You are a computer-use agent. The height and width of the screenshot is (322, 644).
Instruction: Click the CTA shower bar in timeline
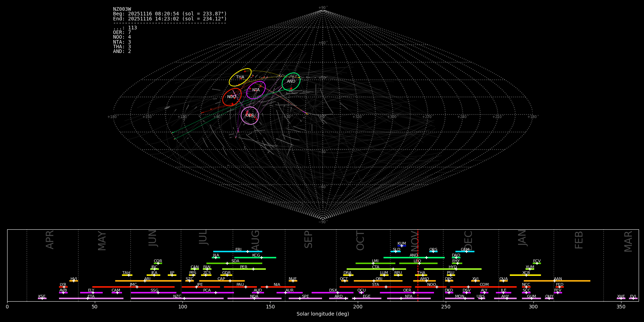pos(376,269)
